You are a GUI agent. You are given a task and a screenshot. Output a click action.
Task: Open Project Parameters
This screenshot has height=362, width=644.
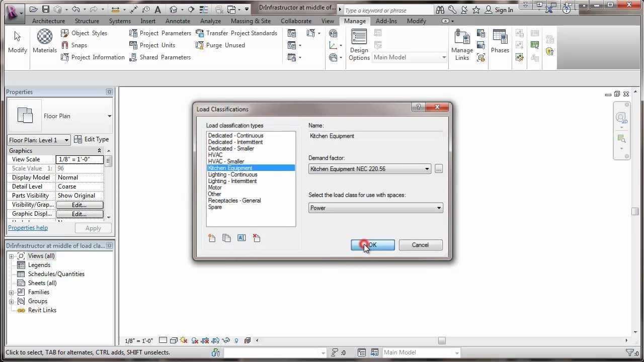coord(160,33)
